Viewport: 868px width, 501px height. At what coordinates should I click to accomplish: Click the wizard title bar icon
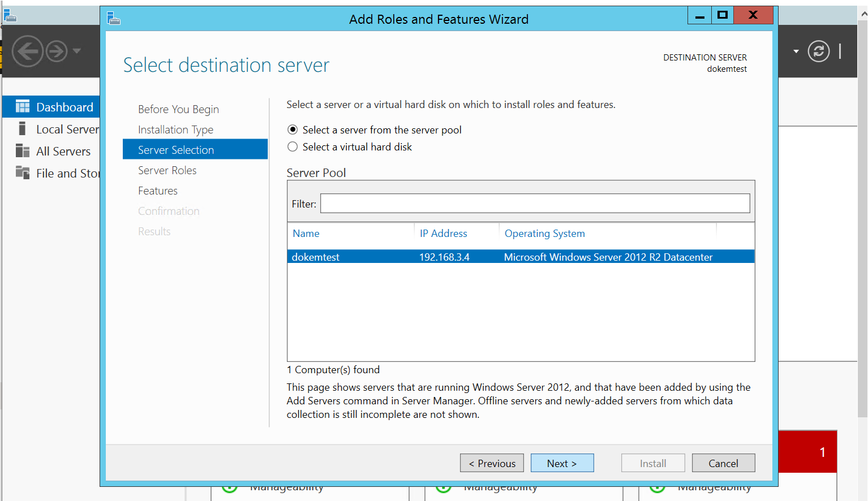(114, 19)
